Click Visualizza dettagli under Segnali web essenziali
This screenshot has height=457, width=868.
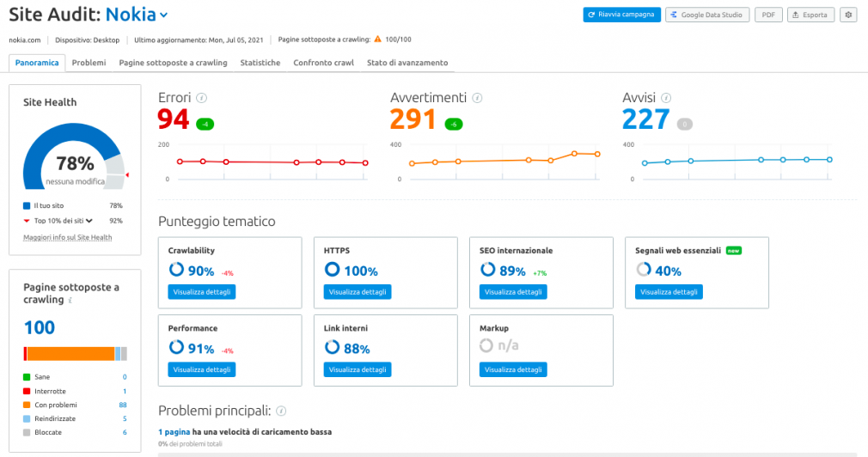pyautogui.click(x=669, y=292)
